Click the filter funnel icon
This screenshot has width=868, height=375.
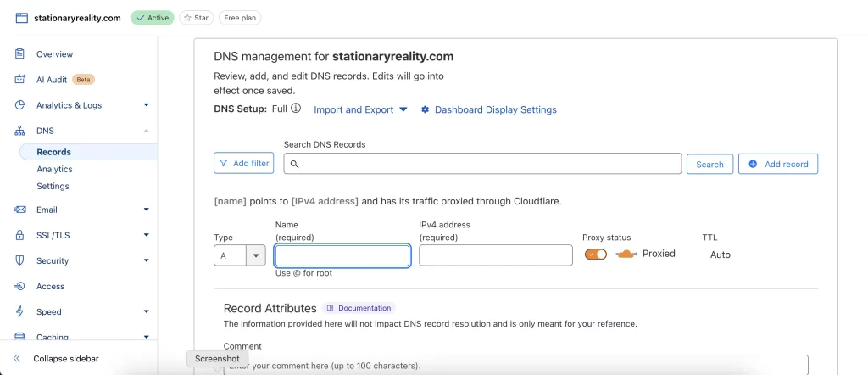224,164
